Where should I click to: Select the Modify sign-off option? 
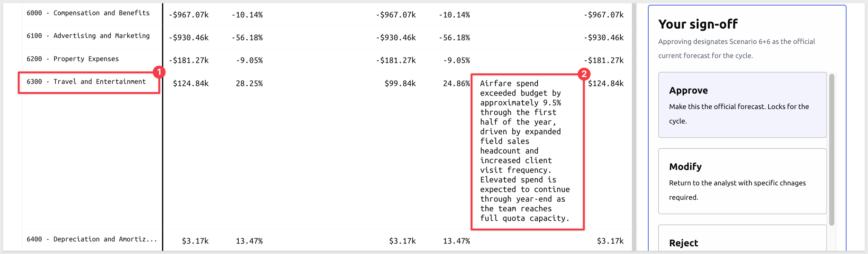[742, 181]
